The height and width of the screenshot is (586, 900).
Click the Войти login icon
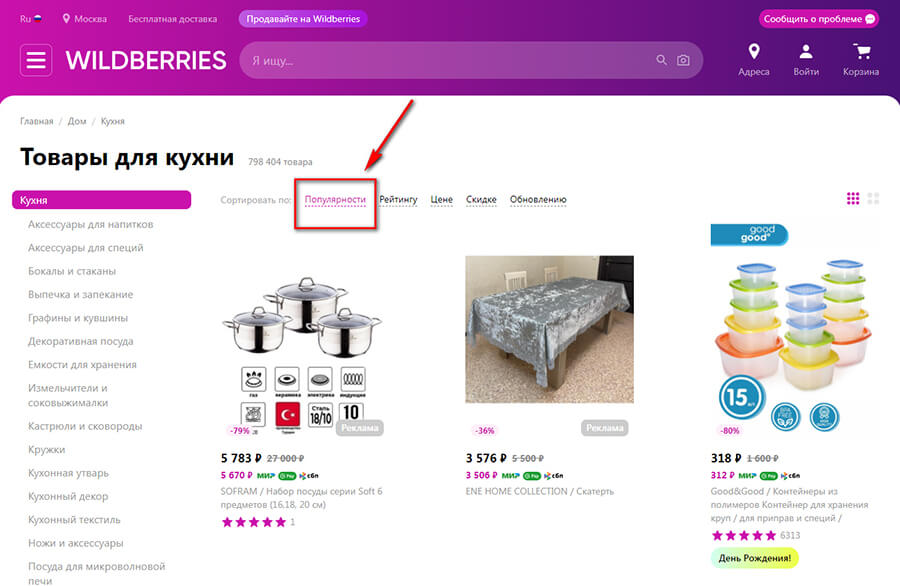click(x=804, y=58)
